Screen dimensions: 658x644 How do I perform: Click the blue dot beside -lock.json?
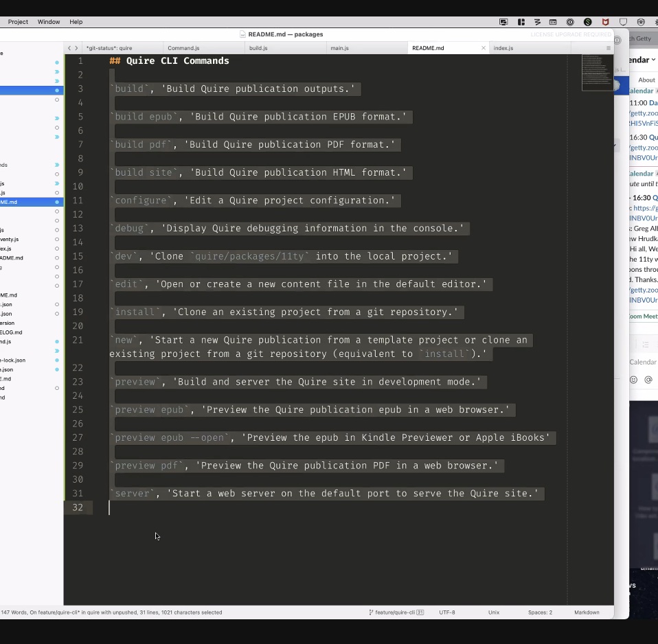[x=56, y=360]
